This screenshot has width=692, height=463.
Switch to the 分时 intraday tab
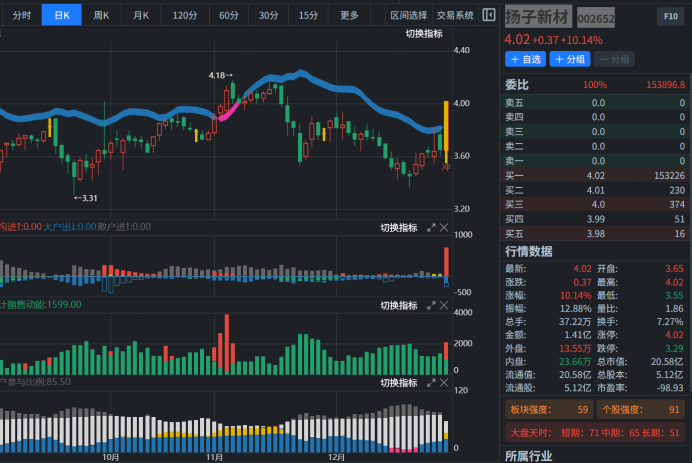[x=21, y=15]
